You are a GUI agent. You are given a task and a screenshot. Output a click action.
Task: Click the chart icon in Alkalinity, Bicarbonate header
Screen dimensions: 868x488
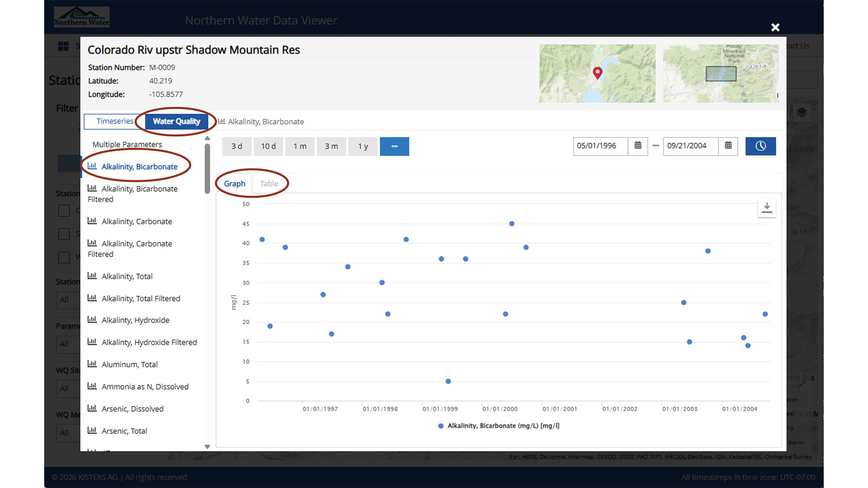pos(222,121)
